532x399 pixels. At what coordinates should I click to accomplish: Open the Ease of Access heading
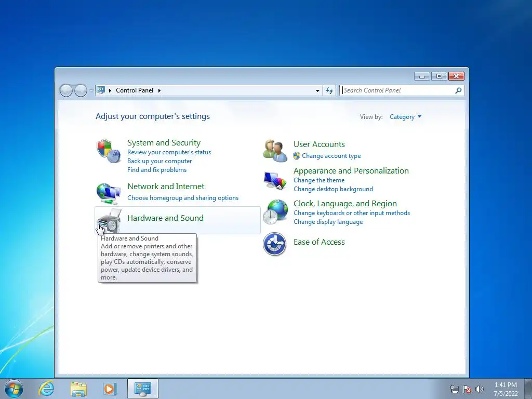pyautogui.click(x=319, y=242)
